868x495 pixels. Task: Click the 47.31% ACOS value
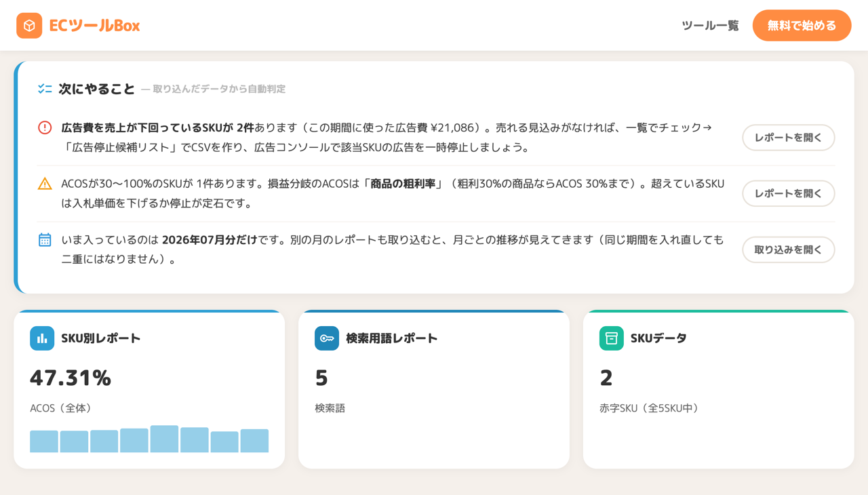coord(71,378)
